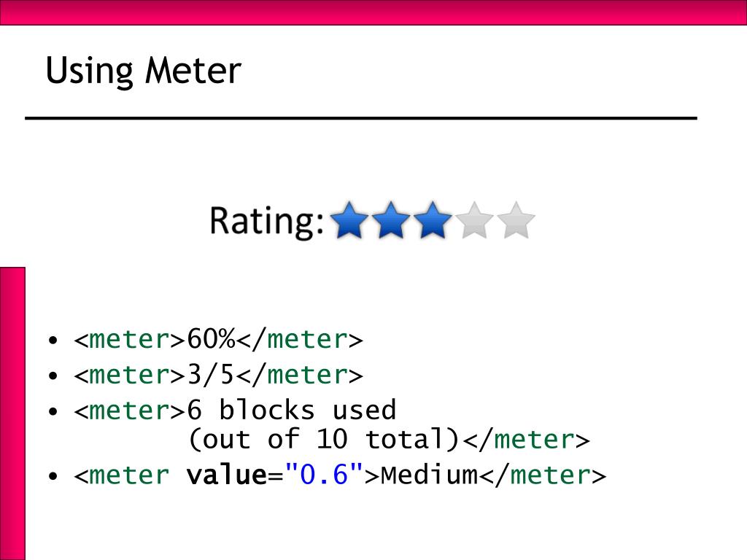Click the bullet before the 60% line
This screenshot has height=560, width=747.
pyautogui.click(x=53, y=340)
